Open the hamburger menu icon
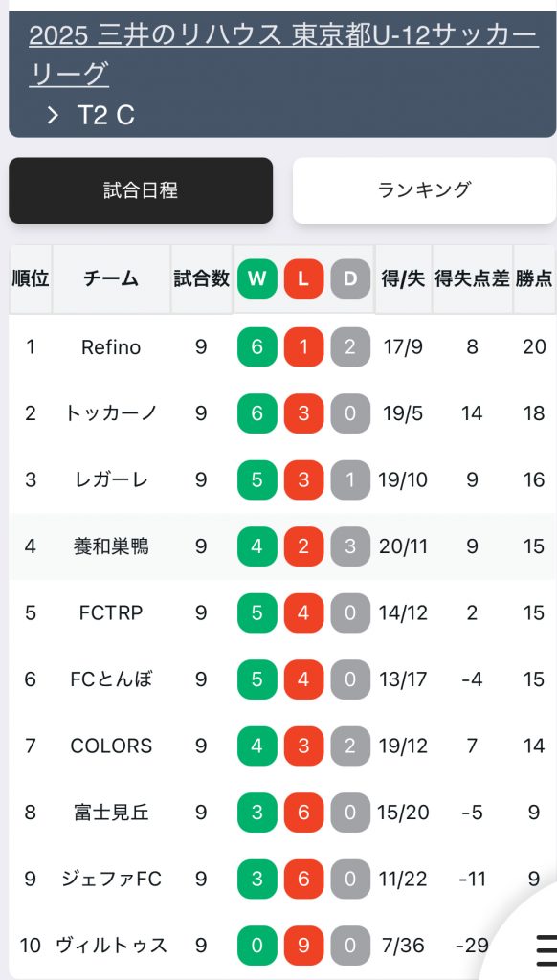Screen dimensions: 557x980 click(x=546, y=950)
